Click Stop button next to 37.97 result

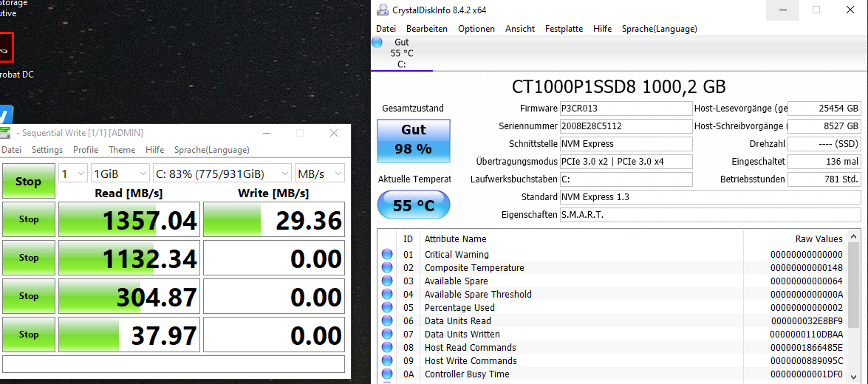point(28,335)
